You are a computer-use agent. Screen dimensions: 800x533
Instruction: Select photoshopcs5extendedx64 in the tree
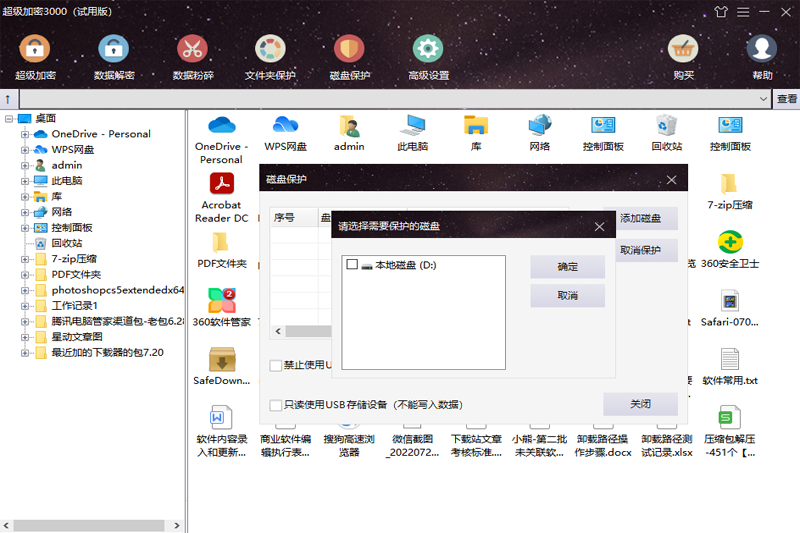[117, 290]
